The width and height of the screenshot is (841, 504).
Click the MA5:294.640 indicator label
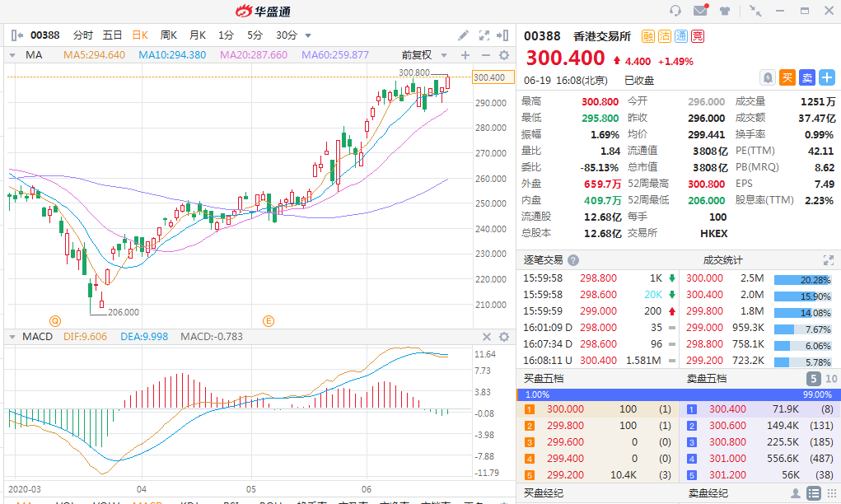click(x=94, y=55)
